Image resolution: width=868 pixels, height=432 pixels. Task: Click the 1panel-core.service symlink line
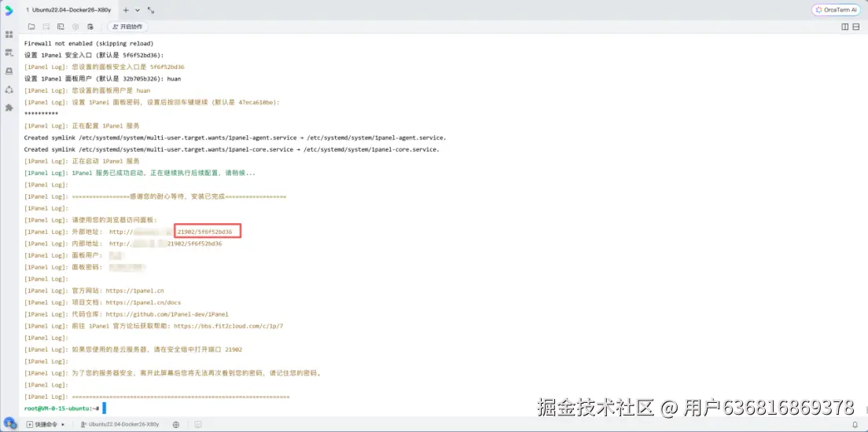point(231,149)
